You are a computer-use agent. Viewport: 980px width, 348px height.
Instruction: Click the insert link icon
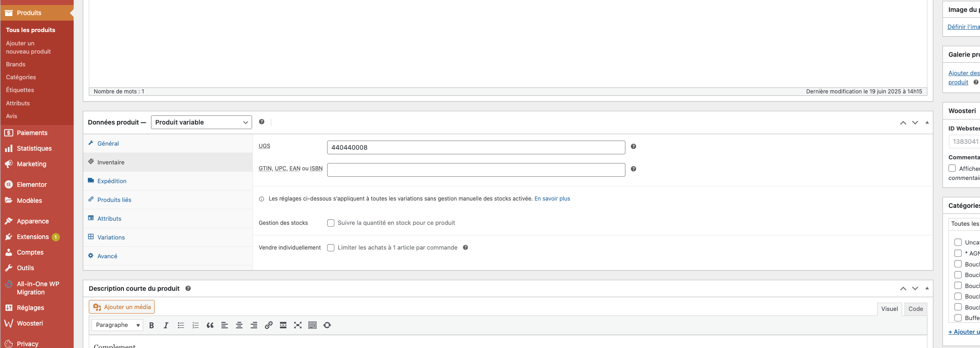click(269, 325)
